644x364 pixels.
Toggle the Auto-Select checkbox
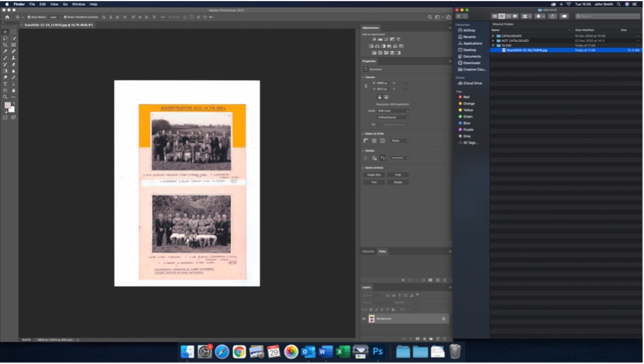pos(29,17)
